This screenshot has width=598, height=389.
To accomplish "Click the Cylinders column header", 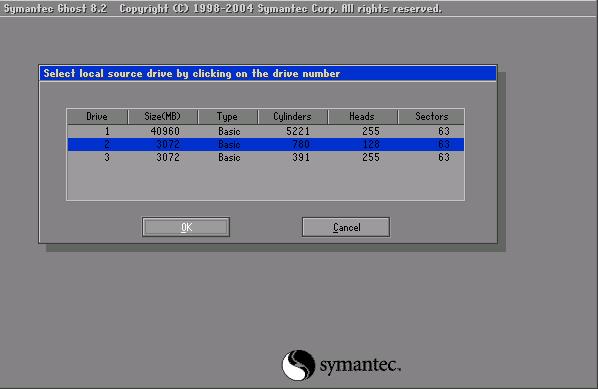I will (293, 116).
